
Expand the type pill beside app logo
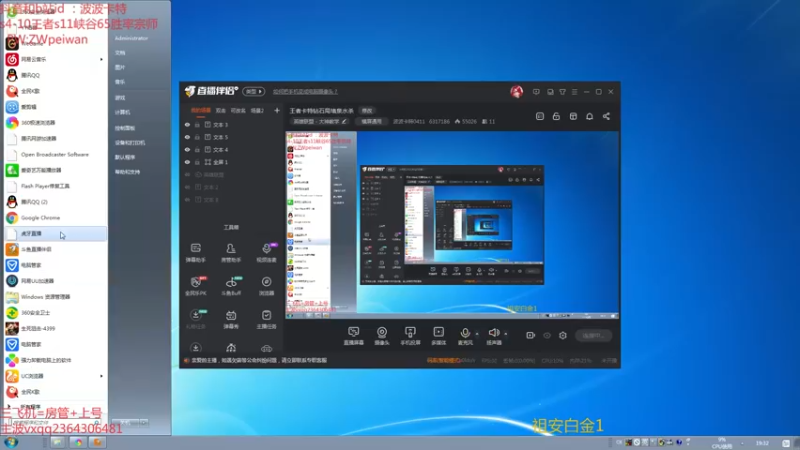pyautogui.click(x=254, y=91)
